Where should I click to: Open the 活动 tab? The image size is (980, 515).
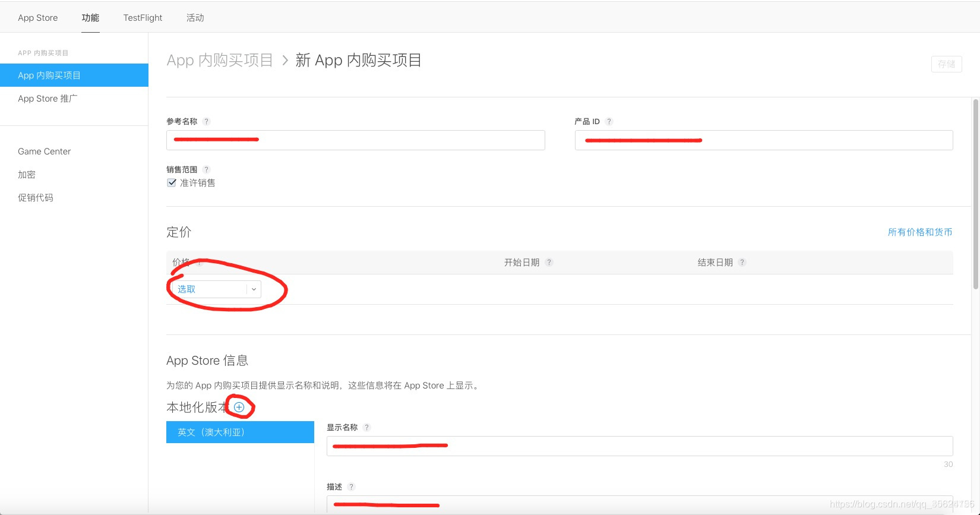pyautogui.click(x=195, y=18)
